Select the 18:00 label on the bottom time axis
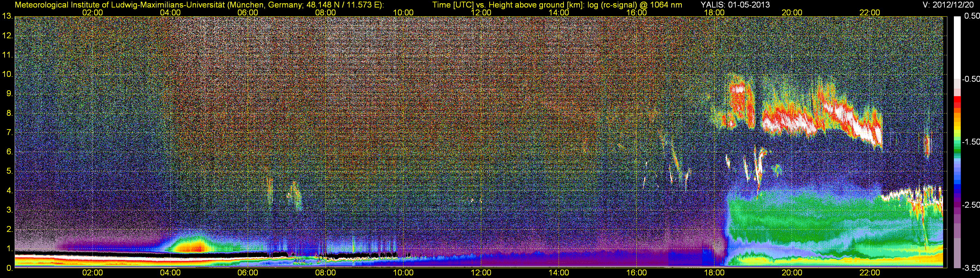The height and width of the screenshot is (278, 980). [x=714, y=273]
